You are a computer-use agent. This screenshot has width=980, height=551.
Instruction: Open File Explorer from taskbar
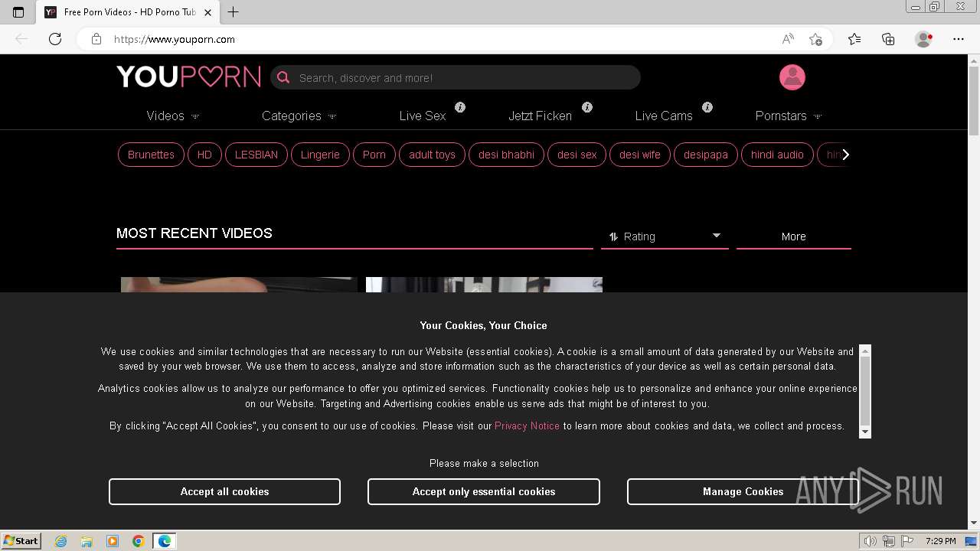pos(87,541)
